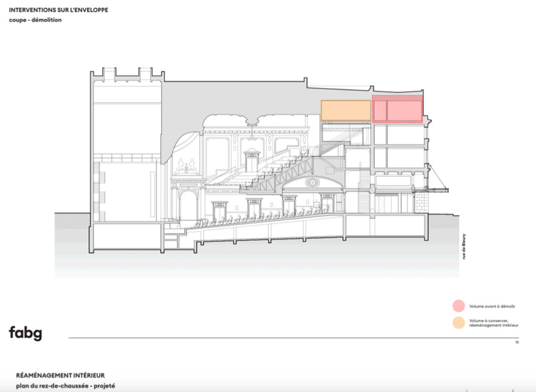Click the pink demolition volume in the section
Screen dimensions: 536x392
click(398, 109)
